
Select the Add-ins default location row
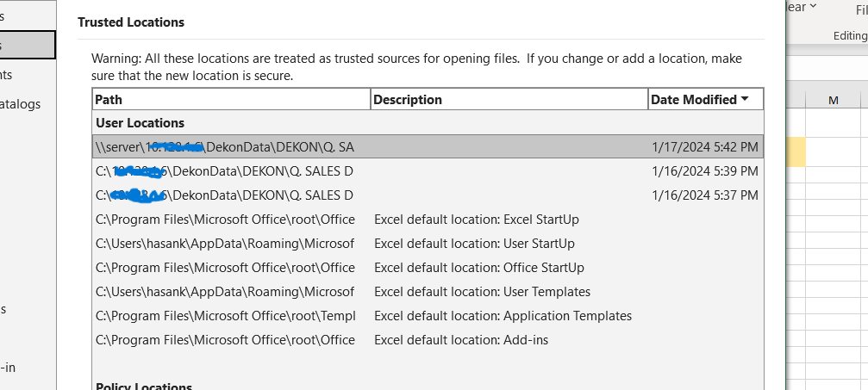[428, 340]
